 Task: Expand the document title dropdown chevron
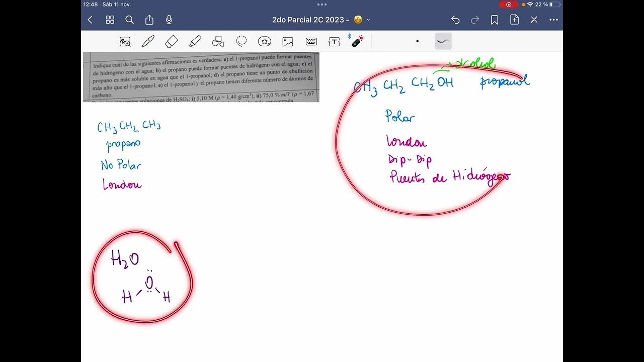[368, 20]
